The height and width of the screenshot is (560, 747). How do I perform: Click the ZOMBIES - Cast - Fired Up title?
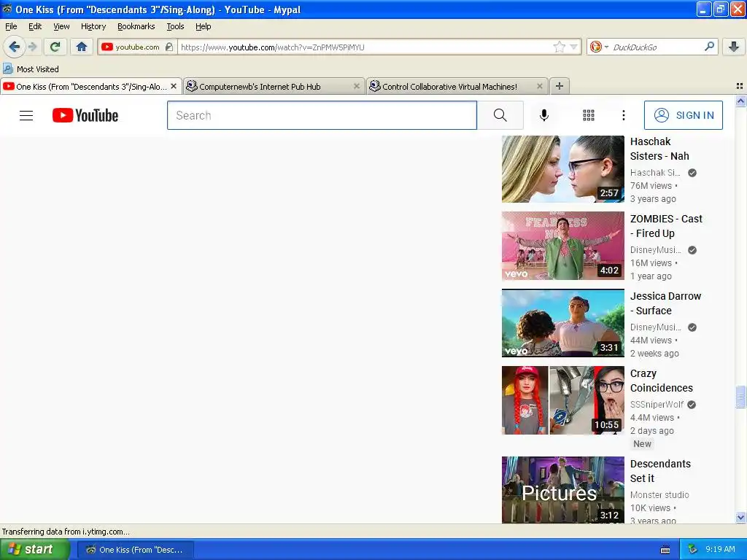point(666,226)
